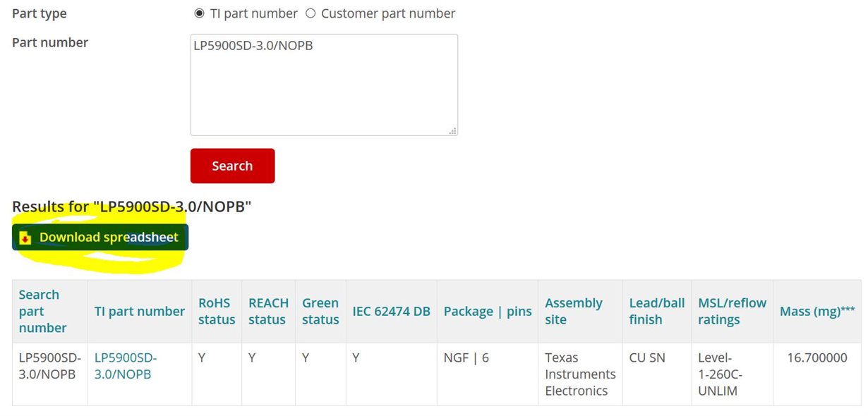Click the Lead/ball finish column header
The height and width of the screenshot is (416, 868).
(x=657, y=311)
